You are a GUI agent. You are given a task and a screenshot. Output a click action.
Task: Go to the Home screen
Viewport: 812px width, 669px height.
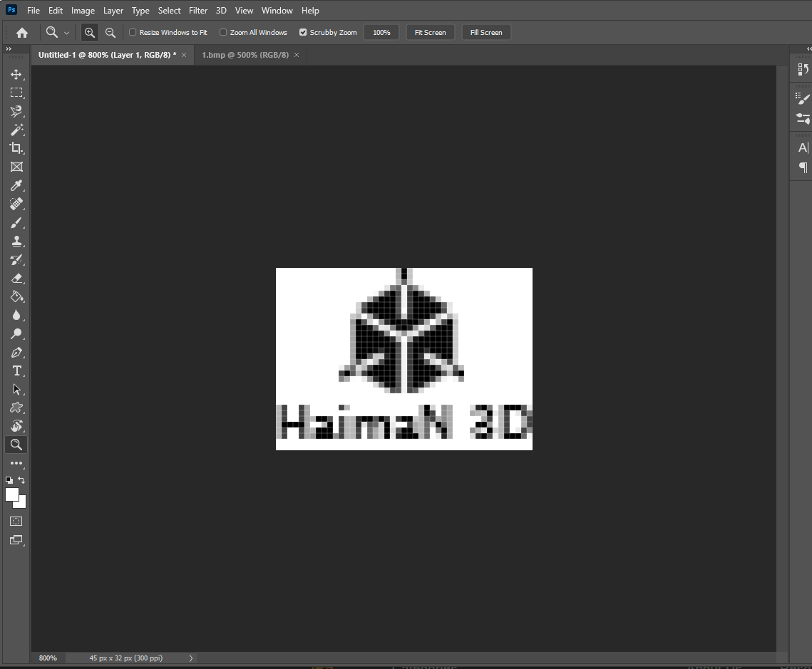coord(22,33)
